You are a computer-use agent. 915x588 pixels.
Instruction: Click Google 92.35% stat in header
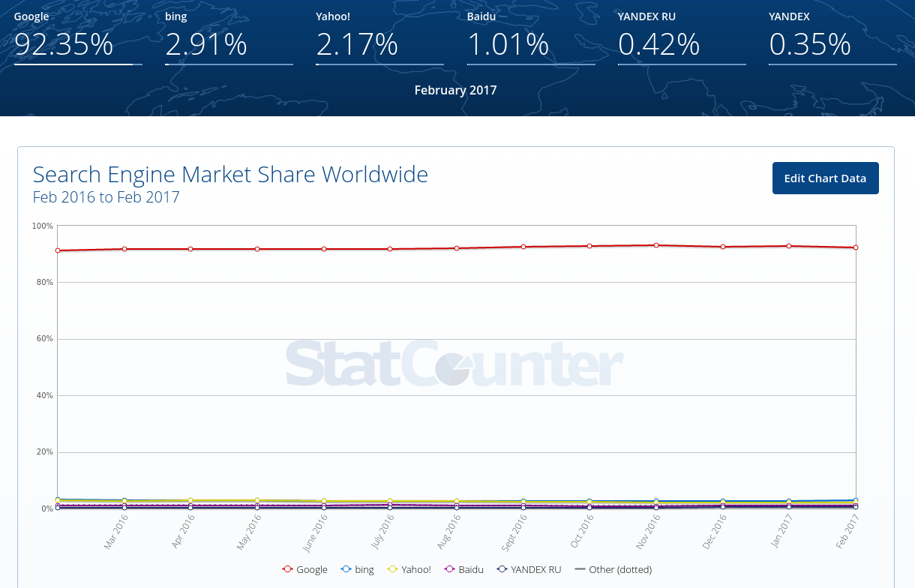(x=64, y=43)
